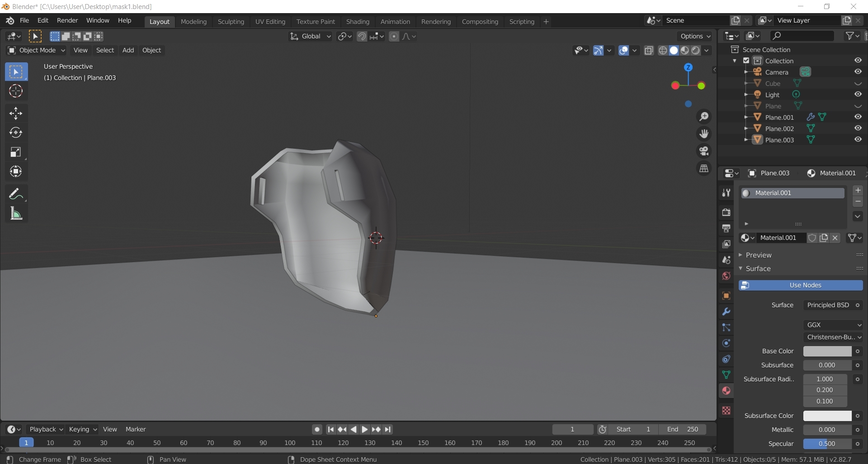
Task: Toggle the Show Overlays button in viewport header
Action: click(x=624, y=50)
